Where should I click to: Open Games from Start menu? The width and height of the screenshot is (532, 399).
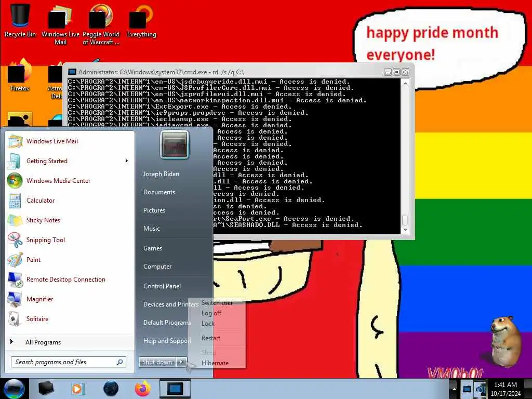[153, 248]
